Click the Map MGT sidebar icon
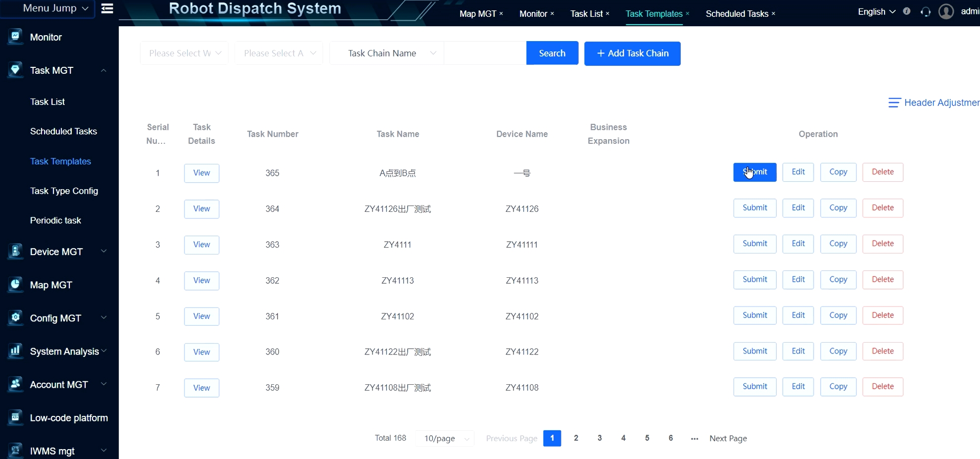The width and height of the screenshot is (980, 459). point(15,284)
